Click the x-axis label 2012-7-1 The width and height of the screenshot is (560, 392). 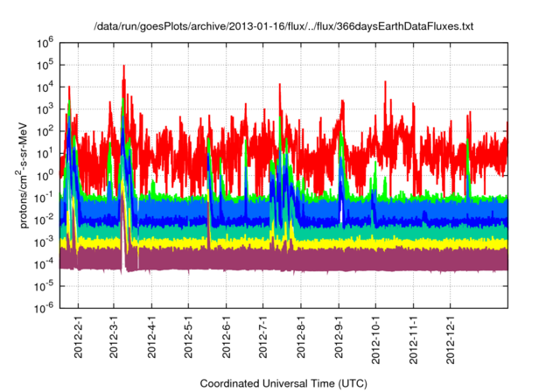pyautogui.click(x=262, y=337)
